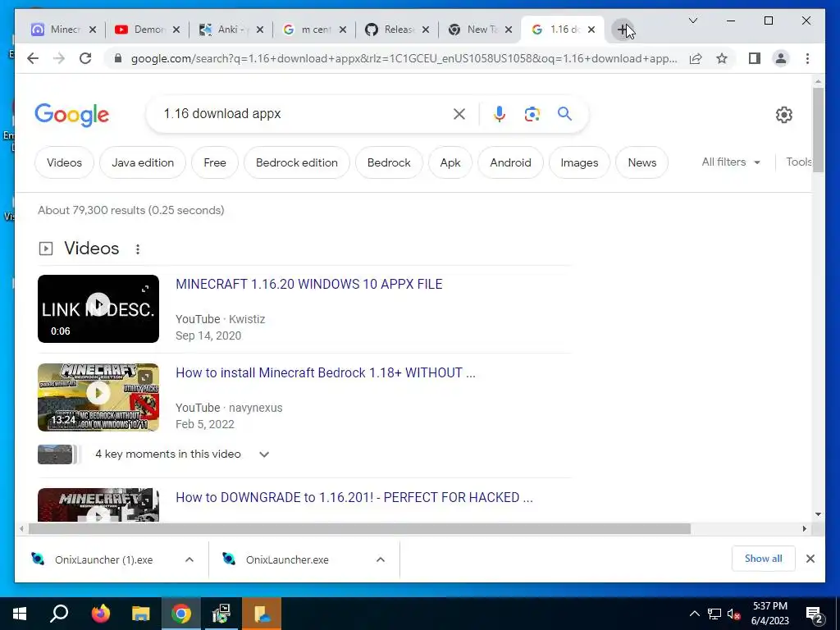840x630 pixels.
Task: Click the address bar URL
Action: (404, 58)
